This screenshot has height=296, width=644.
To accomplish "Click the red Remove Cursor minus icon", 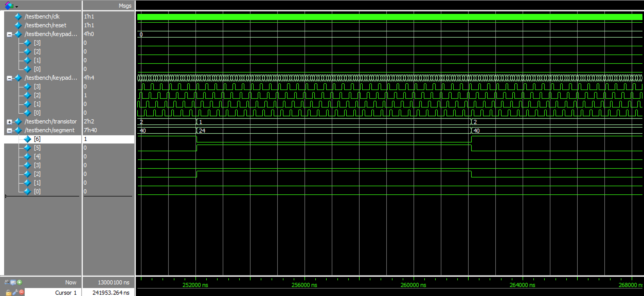I will (22, 292).
